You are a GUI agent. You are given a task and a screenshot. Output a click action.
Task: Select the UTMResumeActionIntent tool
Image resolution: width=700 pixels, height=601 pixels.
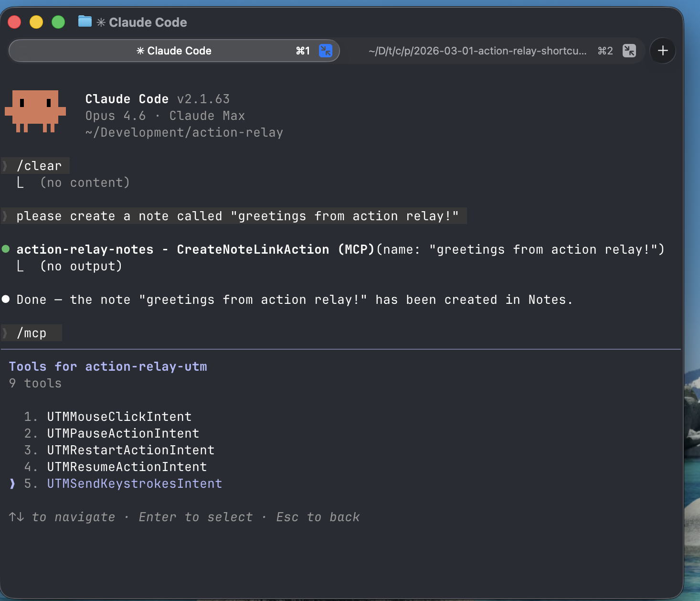click(x=127, y=467)
